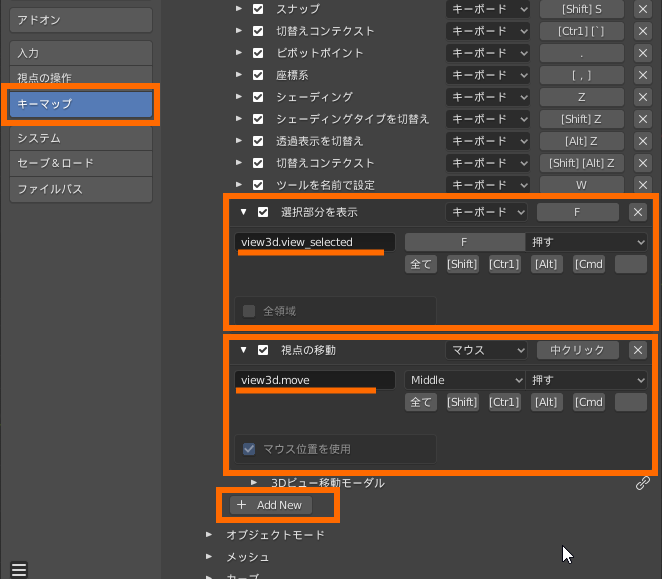Expand the オブジェクトモード section
Image resolution: width=662 pixels, height=579 pixels.
(209, 535)
